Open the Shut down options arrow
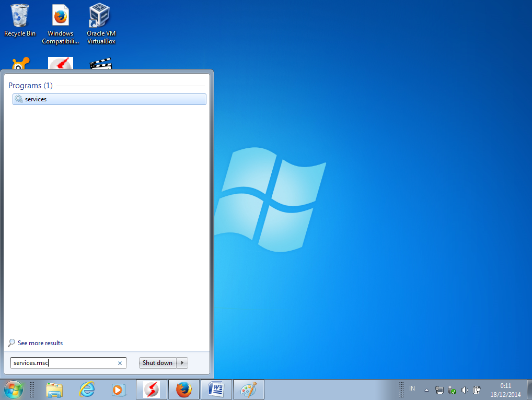Viewport: 532px width, 400px height. 182,362
